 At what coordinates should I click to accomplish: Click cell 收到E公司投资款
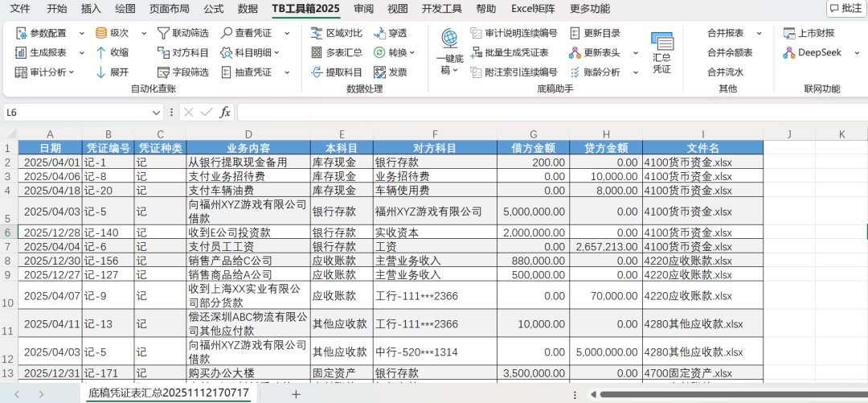coord(248,232)
